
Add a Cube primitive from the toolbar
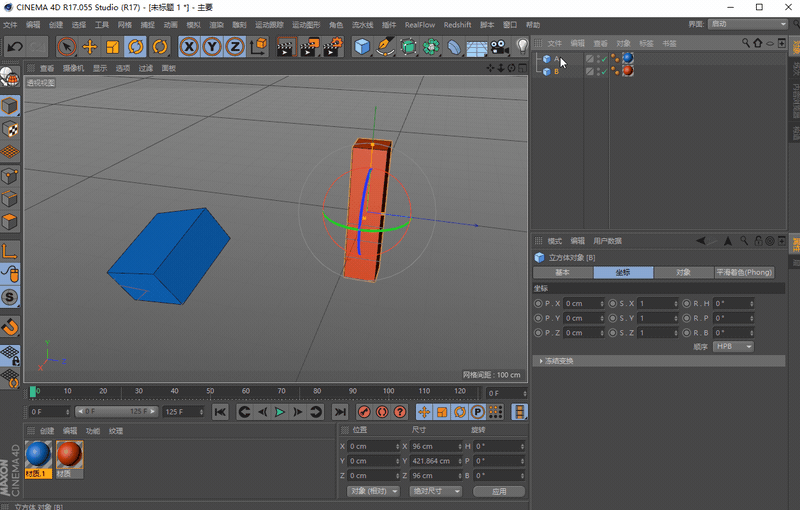click(x=362, y=47)
